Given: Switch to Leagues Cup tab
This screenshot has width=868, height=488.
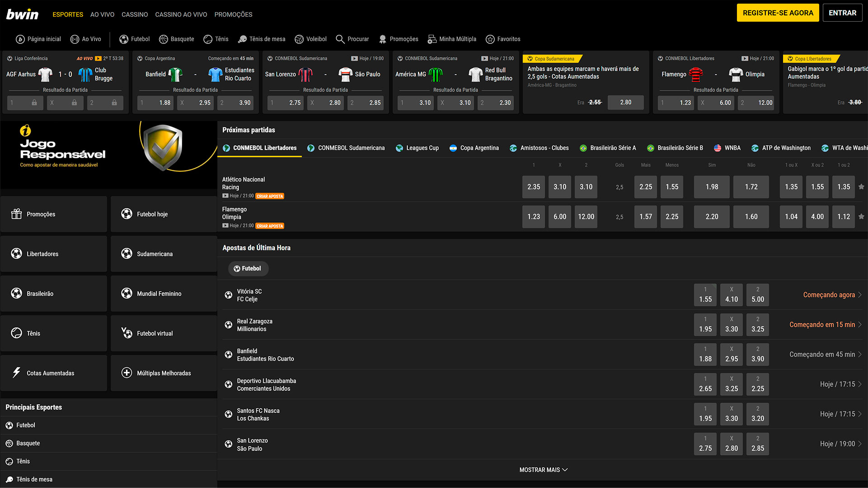Looking at the screenshot, I should [x=417, y=148].
